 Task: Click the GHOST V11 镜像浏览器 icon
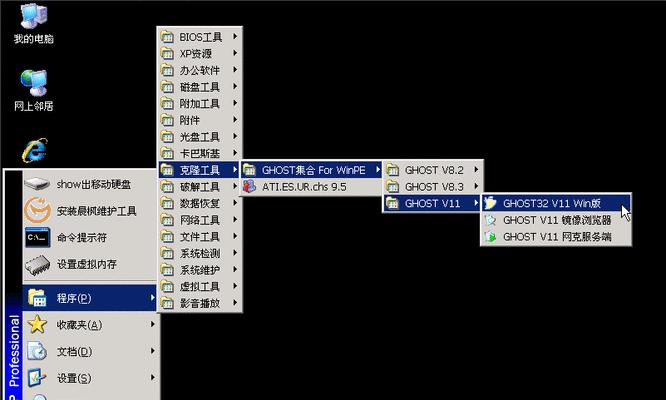pyautogui.click(x=491, y=220)
